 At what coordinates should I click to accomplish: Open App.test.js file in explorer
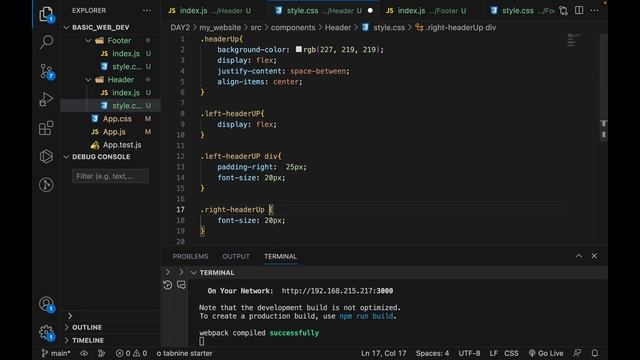122,145
